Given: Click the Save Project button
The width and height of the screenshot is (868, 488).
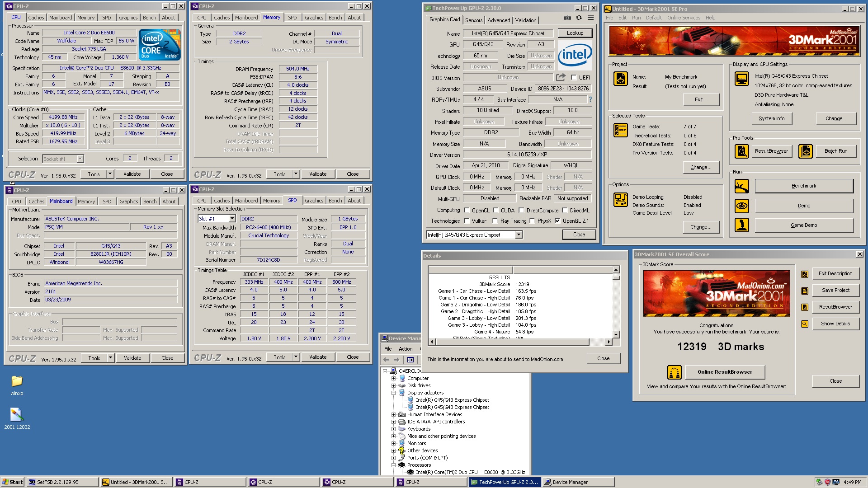Looking at the screenshot, I should coord(835,291).
